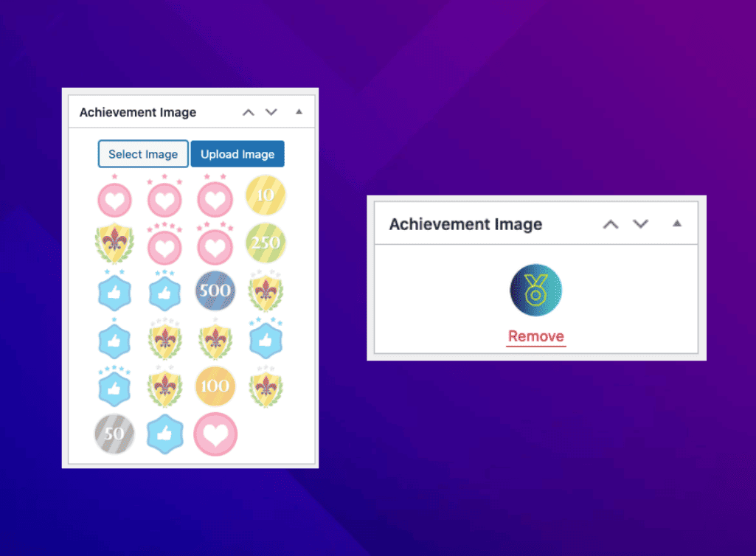This screenshot has height=556, width=756.
Task: Select the orange 100 badge image
Action: [x=215, y=386]
